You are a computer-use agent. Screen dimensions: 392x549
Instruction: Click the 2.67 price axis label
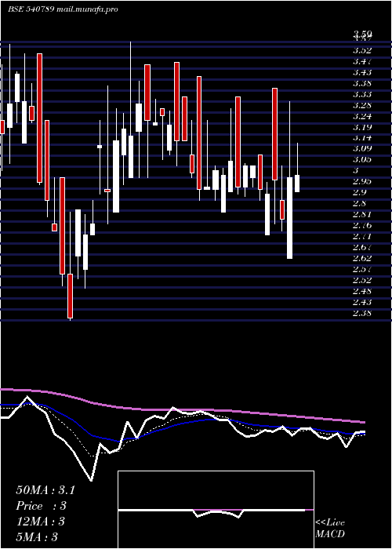[362, 248]
